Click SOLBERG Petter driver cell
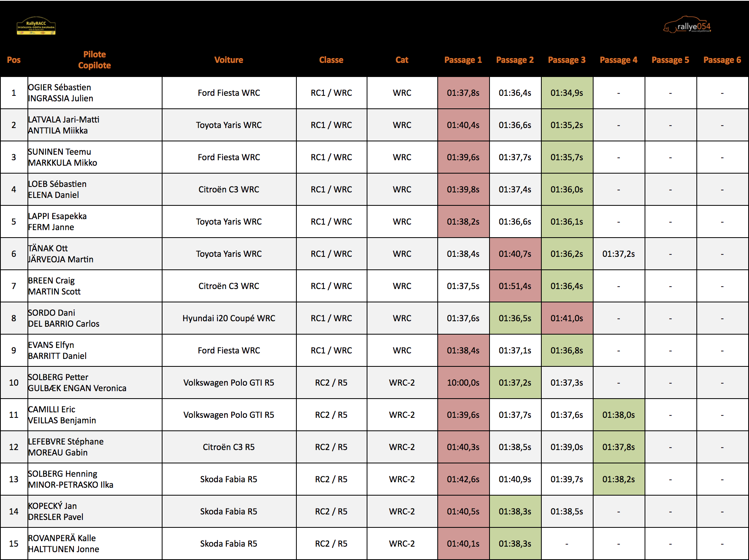 point(95,383)
